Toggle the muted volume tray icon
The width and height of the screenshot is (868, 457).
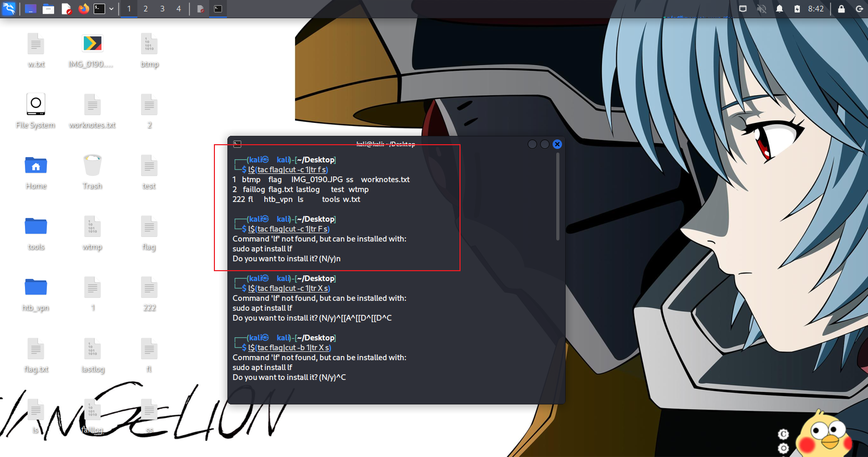point(761,9)
